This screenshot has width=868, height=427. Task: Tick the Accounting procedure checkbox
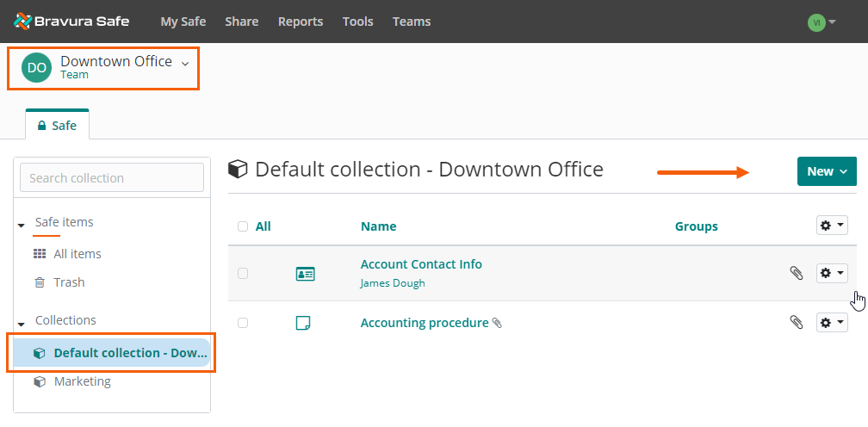243,323
